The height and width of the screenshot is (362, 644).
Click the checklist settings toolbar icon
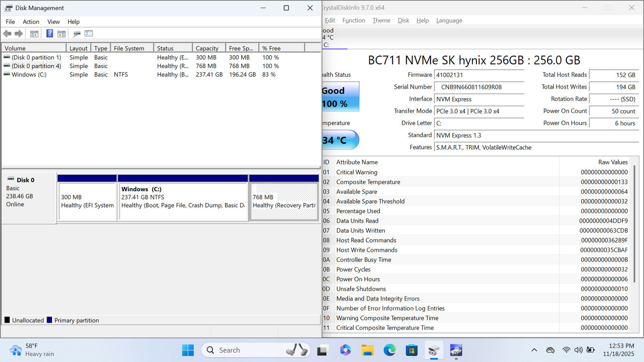tap(89, 34)
